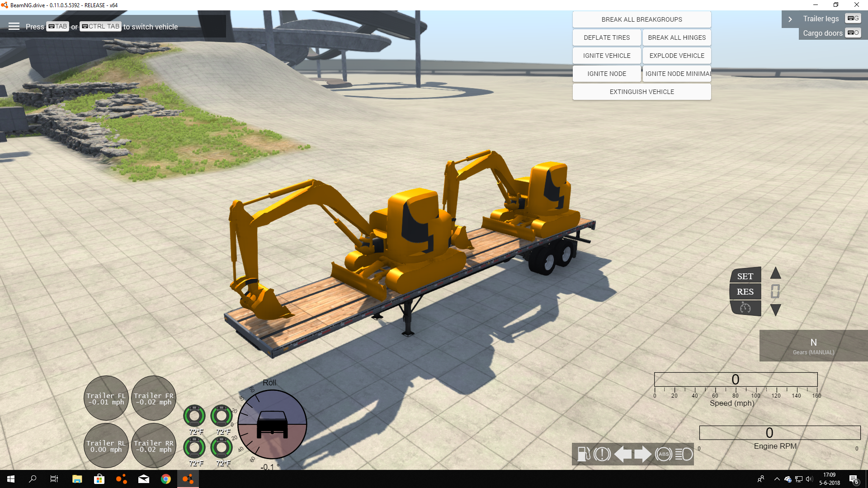Click the left turn signal arrow
The height and width of the screenshot is (488, 868).
[623, 454]
